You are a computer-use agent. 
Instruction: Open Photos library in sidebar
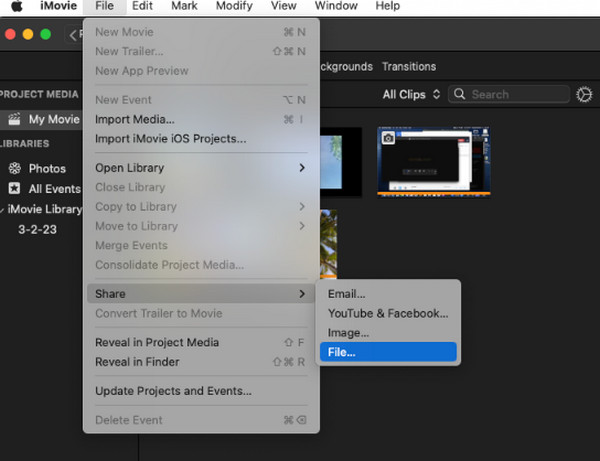pos(47,169)
